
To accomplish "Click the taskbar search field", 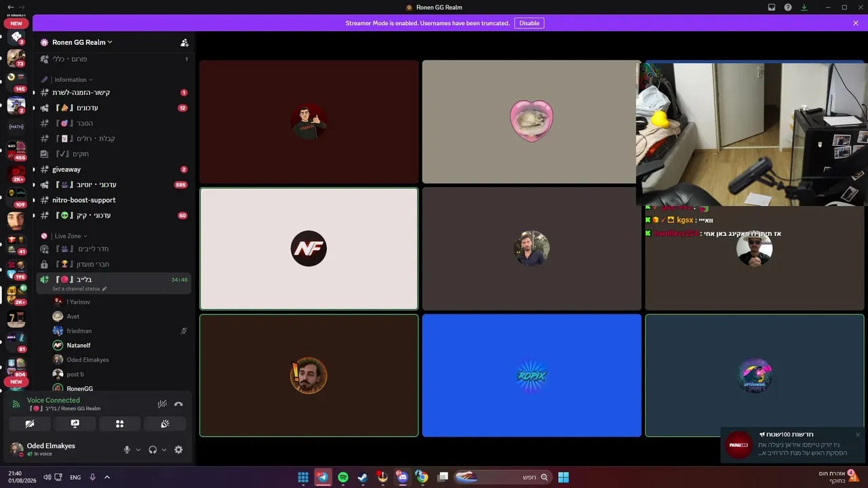I will (502, 477).
